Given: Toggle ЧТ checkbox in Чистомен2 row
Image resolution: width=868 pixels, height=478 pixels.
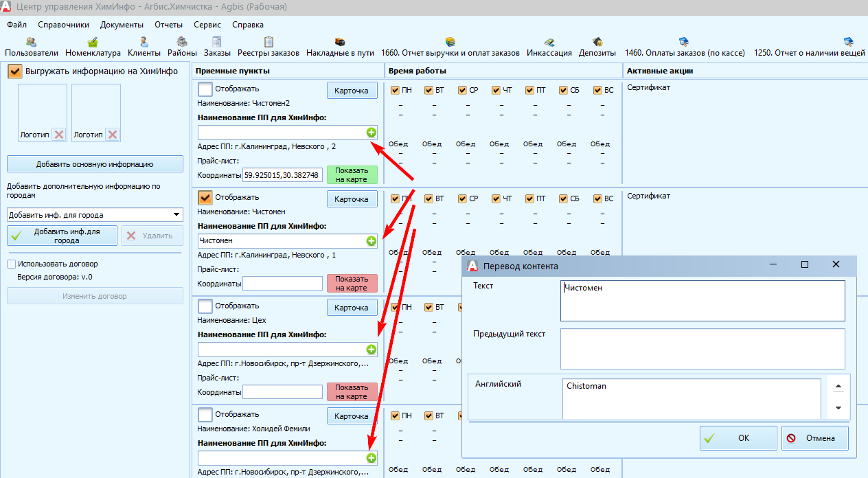Looking at the screenshot, I should coord(496,90).
